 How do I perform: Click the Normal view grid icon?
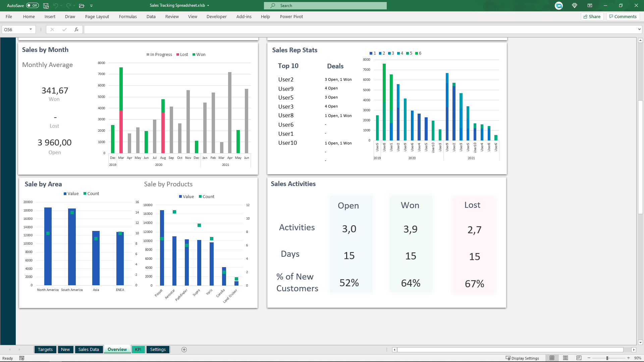(552, 358)
